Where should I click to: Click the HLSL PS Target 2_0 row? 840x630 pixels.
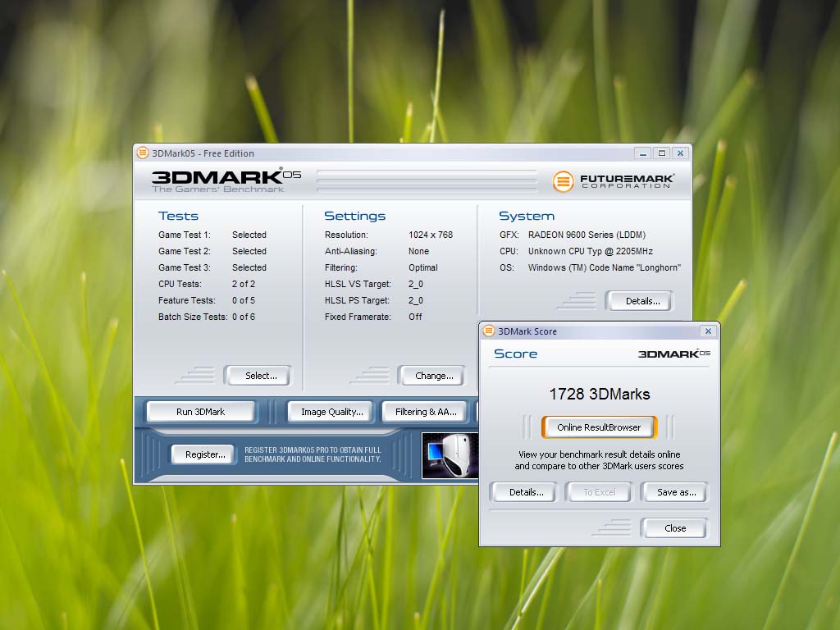[x=374, y=300]
